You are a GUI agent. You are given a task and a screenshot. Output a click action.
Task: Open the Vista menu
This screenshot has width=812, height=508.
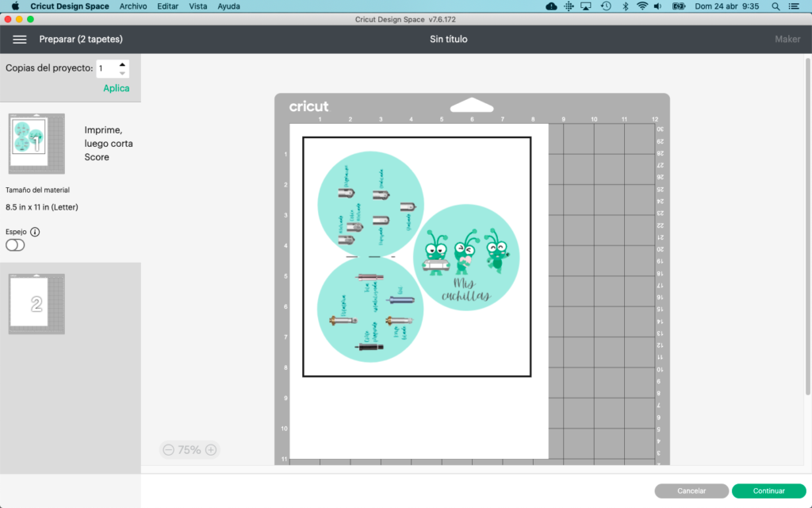click(x=197, y=6)
